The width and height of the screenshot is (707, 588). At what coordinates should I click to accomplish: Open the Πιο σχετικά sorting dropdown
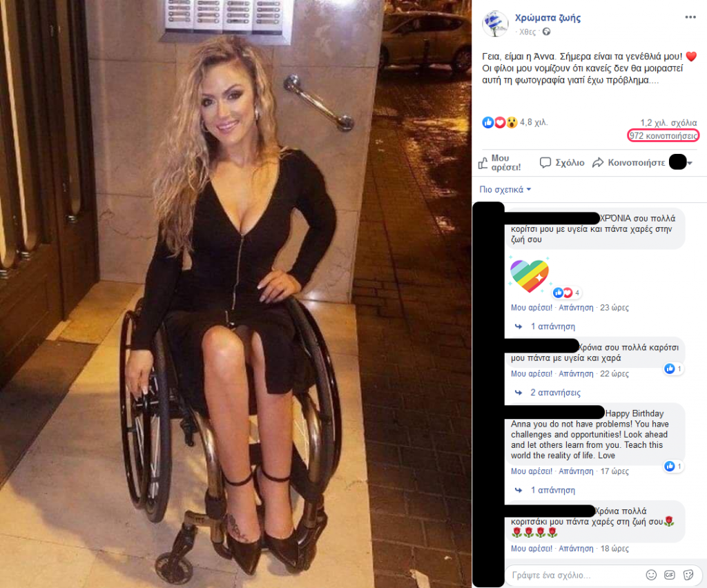(x=505, y=189)
